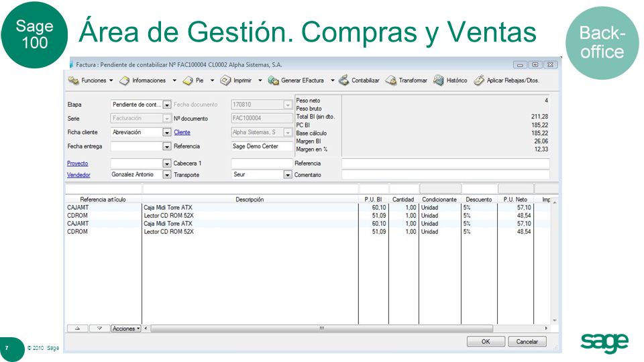The image size is (644, 362).
Task: Click the Descripción column header
Action: click(x=250, y=200)
